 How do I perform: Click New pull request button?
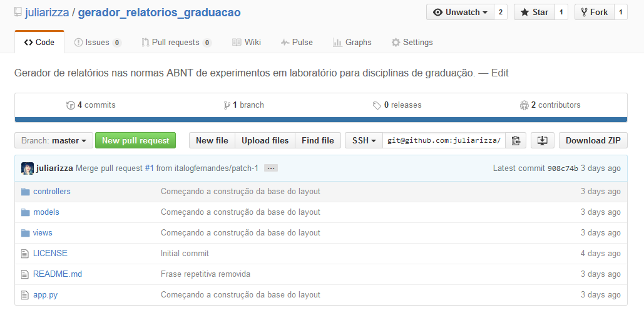[x=136, y=141]
